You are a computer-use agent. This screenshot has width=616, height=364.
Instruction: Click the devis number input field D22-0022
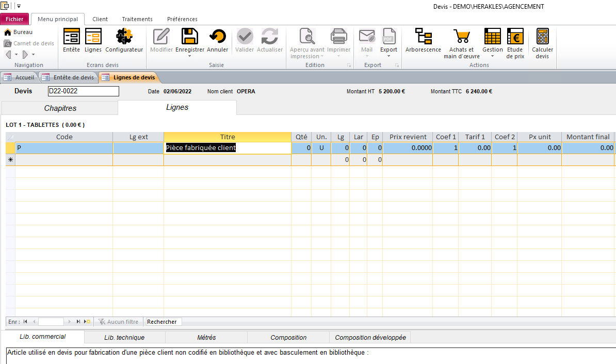(x=83, y=91)
